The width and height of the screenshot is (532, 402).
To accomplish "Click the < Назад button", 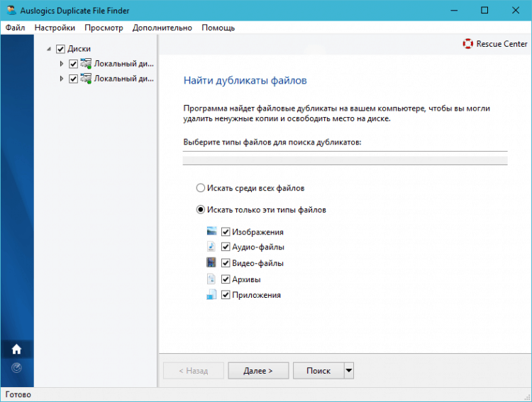I will click(x=194, y=371).
